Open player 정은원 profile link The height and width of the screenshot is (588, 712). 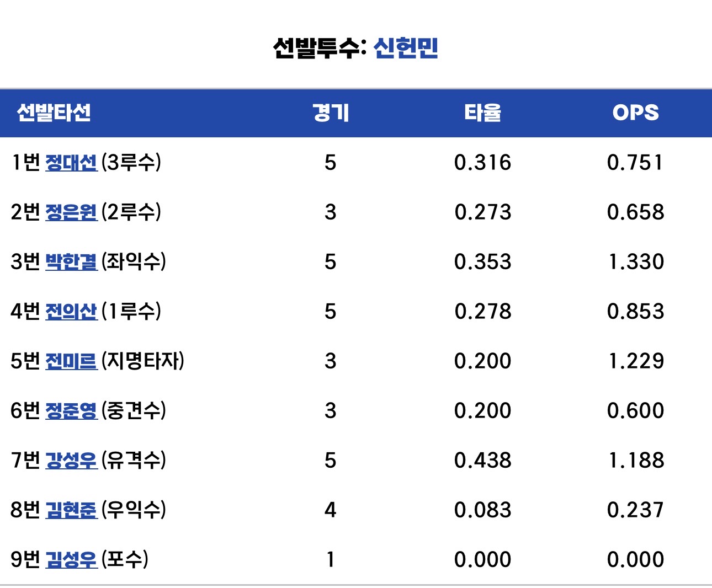coord(71,212)
